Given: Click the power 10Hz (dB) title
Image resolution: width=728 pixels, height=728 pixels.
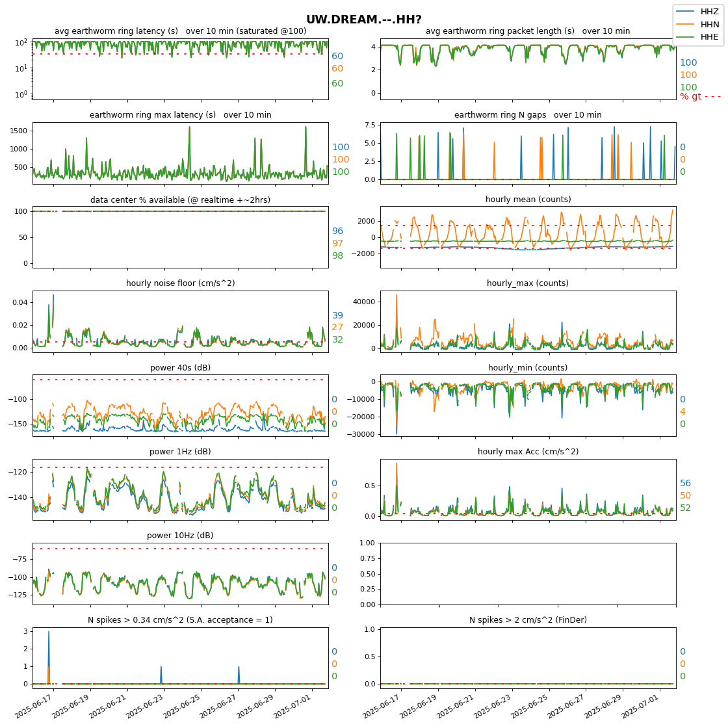Looking at the screenshot, I should 181,536.
